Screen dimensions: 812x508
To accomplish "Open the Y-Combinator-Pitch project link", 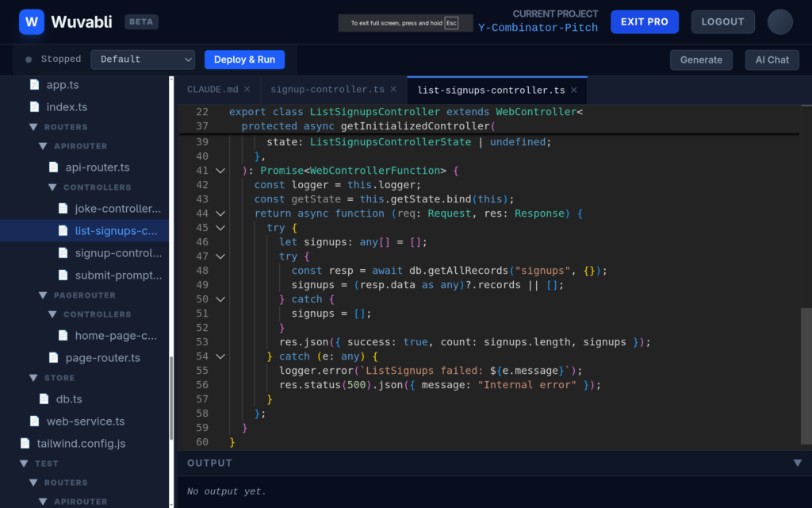I will click(538, 28).
